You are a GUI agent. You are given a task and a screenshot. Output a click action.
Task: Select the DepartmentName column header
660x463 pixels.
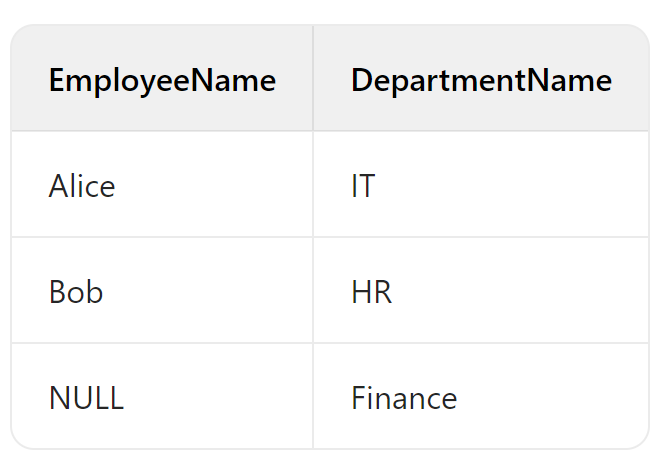482,80
